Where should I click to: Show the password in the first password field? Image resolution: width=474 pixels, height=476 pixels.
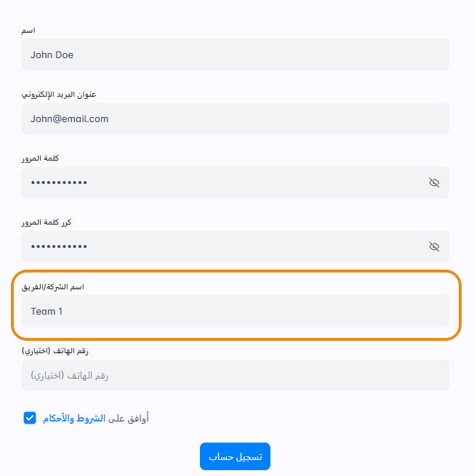[x=434, y=182]
